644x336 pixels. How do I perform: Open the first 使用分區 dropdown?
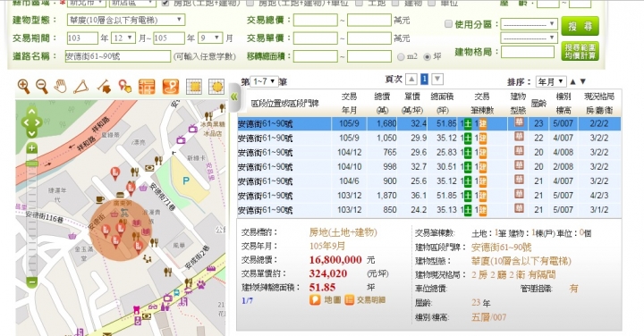click(x=529, y=24)
